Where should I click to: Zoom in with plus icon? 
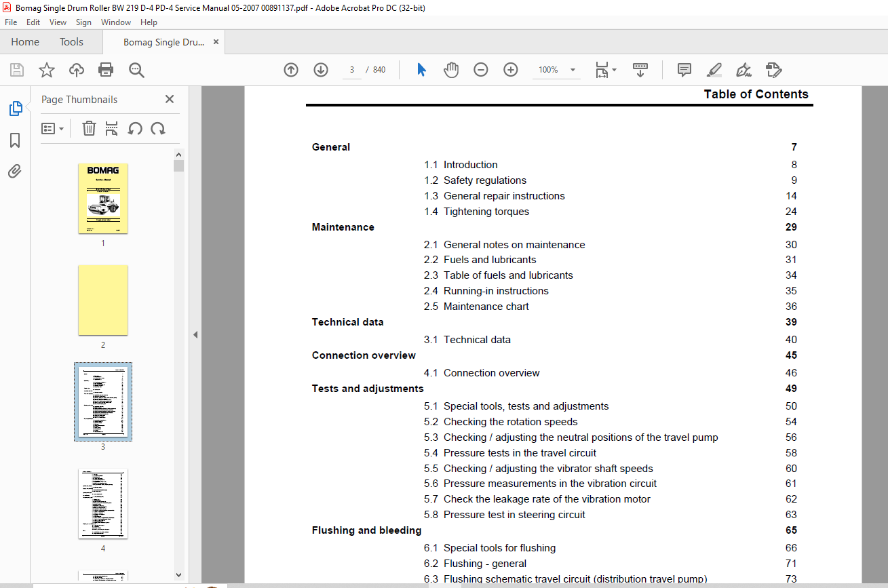511,70
